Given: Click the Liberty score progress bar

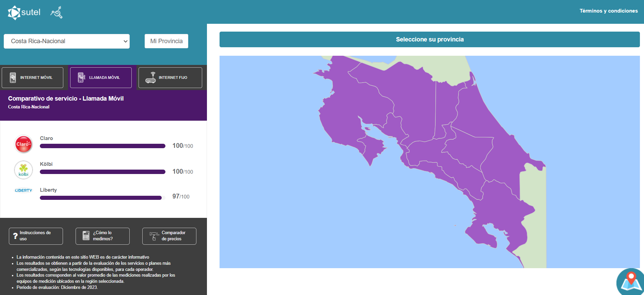Looking at the screenshot, I should point(101,198).
